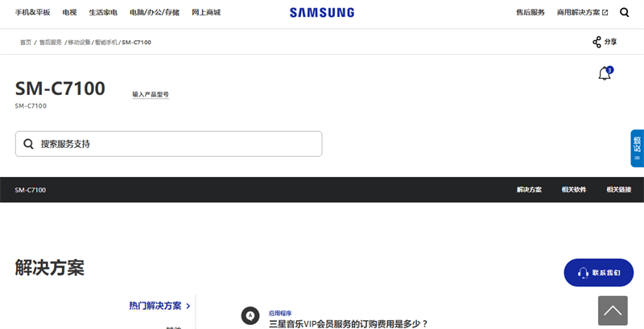Image resolution: width=644 pixels, height=329 pixels.
Task: Click the 解决方案 section heading
Action: (50, 268)
